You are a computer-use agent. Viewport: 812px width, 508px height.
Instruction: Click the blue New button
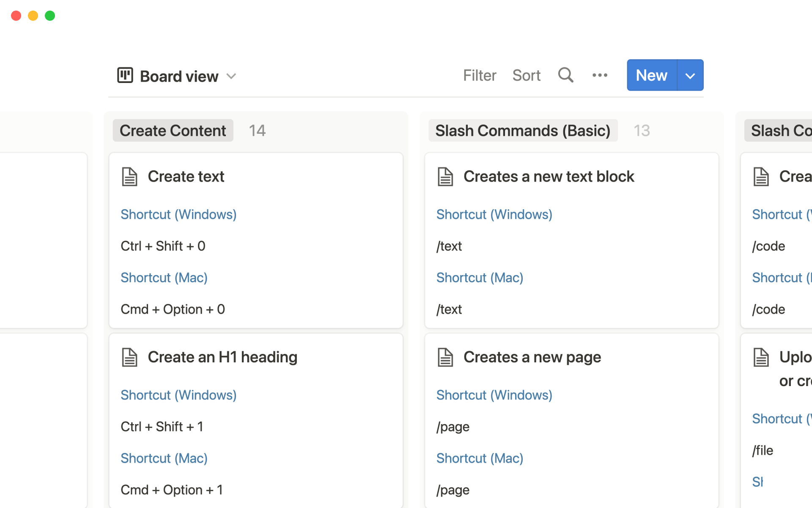651,75
